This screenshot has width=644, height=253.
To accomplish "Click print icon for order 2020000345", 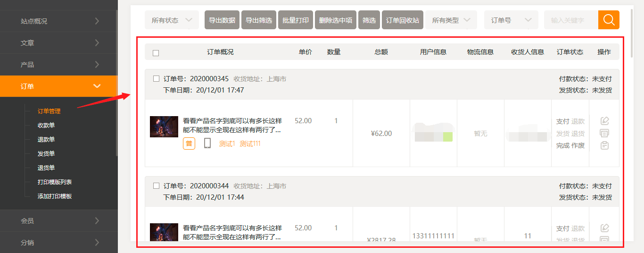I will tap(604, 133).
